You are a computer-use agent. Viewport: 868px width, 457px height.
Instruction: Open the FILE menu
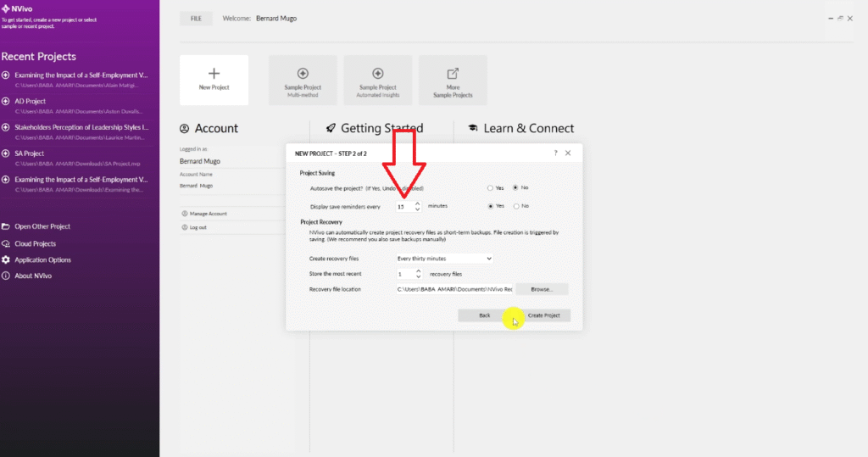click(196, 18)
